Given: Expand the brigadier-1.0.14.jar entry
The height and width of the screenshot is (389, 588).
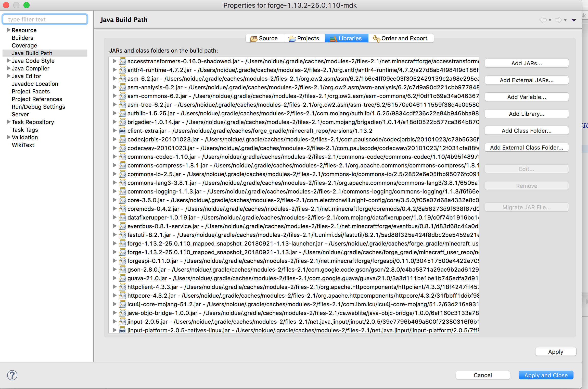Looking at the screenshot, I should (114, 122).
